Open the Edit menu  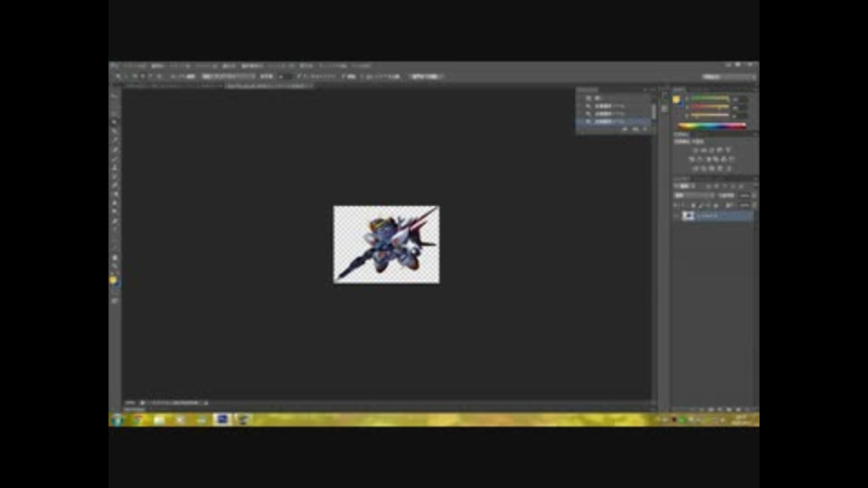click(x=158, y=66)
